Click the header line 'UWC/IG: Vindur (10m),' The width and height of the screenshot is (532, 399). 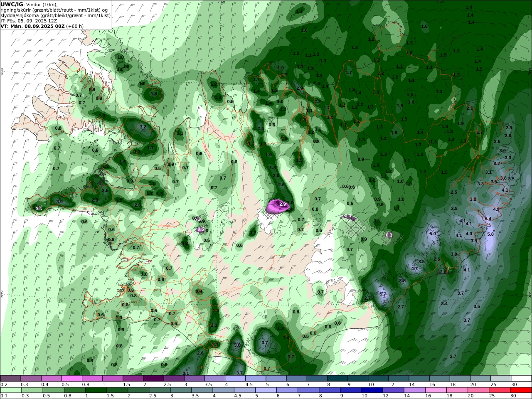coord(29,4)
